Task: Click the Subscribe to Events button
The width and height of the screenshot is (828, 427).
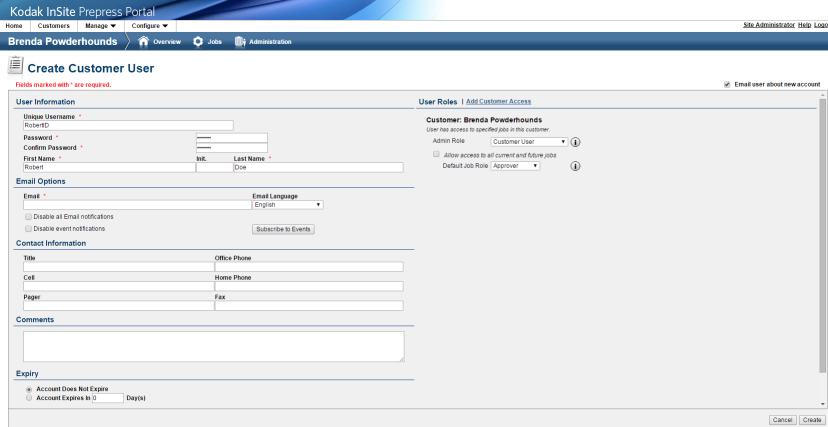Action: [x=283, y=229]
